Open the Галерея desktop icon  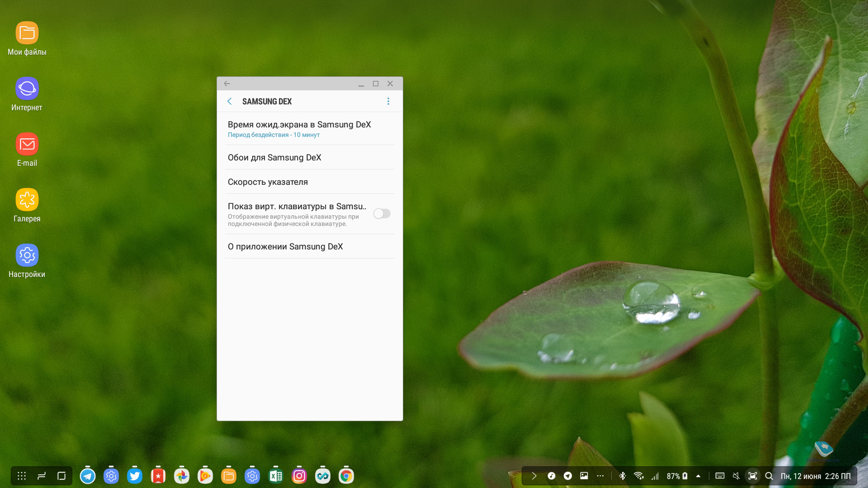[x=27, y=206]
